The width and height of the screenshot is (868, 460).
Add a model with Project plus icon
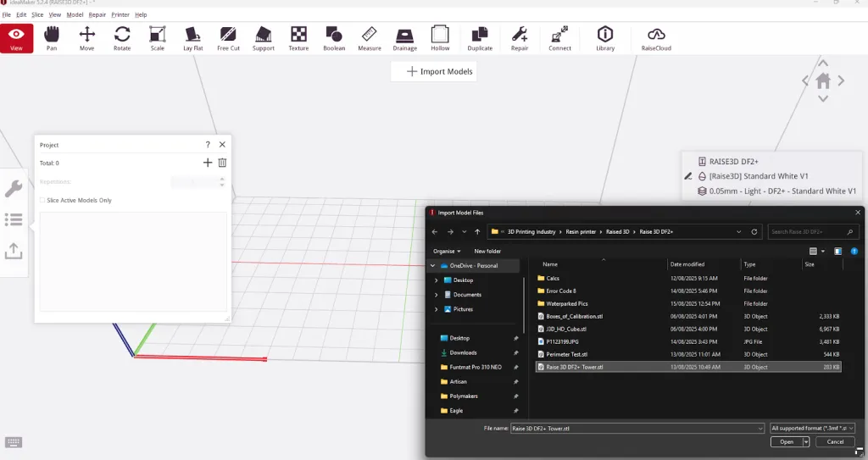tap(208, 162)
